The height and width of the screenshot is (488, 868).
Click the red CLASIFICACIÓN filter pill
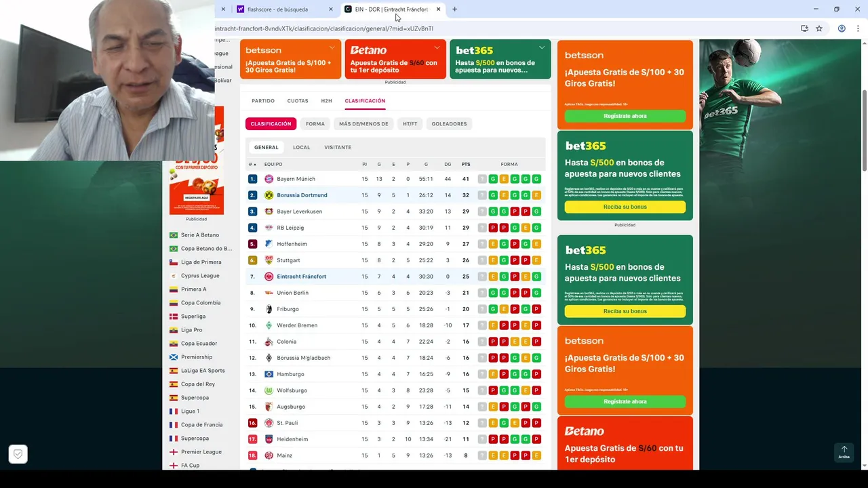[x=271, y=124]
